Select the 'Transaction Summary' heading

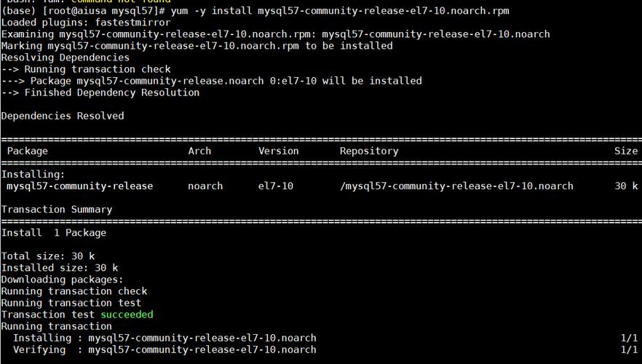57,209
